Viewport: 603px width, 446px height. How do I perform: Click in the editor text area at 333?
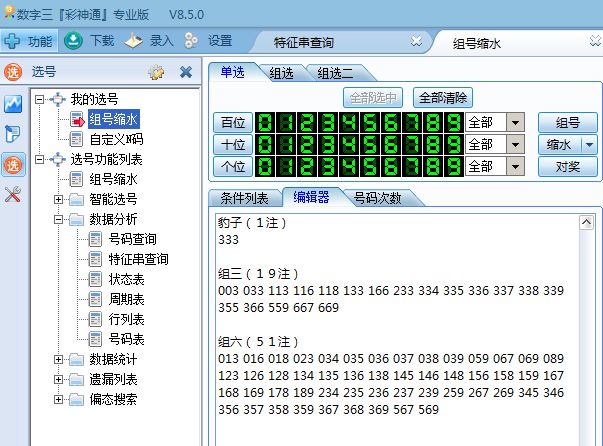click(x=228, y=240)
